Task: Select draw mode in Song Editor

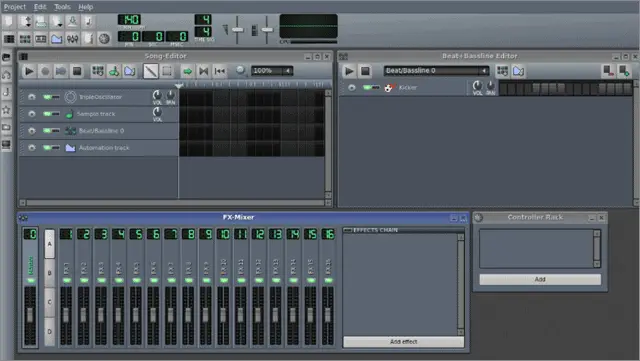Action: click(x=151, y=71)
